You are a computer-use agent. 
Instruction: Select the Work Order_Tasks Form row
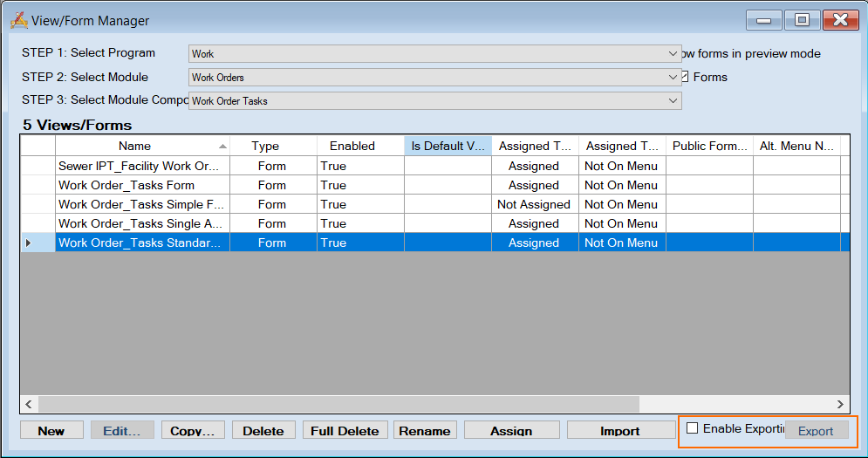pyautogui.click(x=434, y=185)
